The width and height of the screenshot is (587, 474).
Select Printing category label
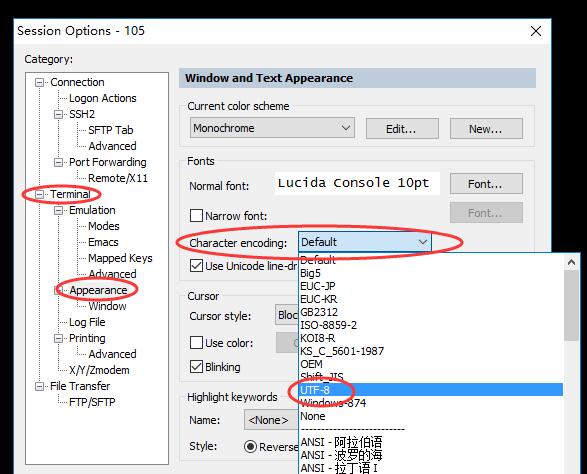(87, 338)
